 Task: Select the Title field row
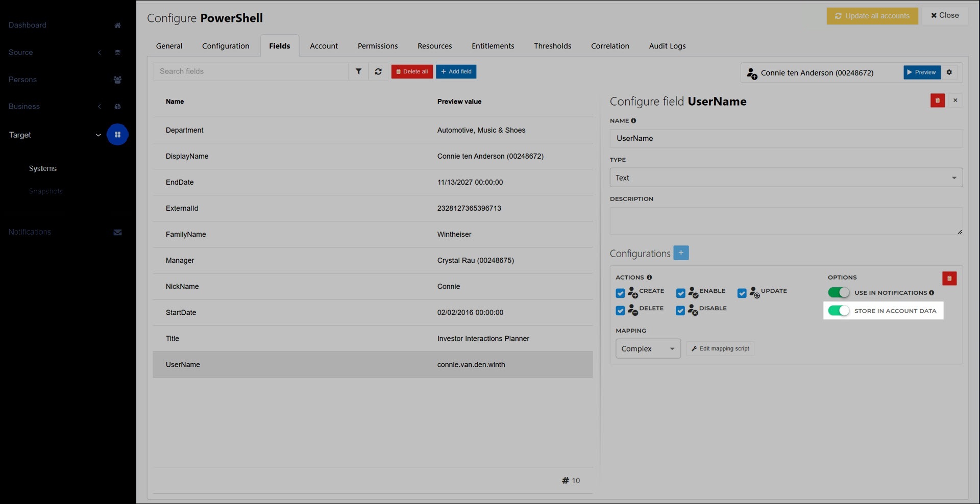373,338
